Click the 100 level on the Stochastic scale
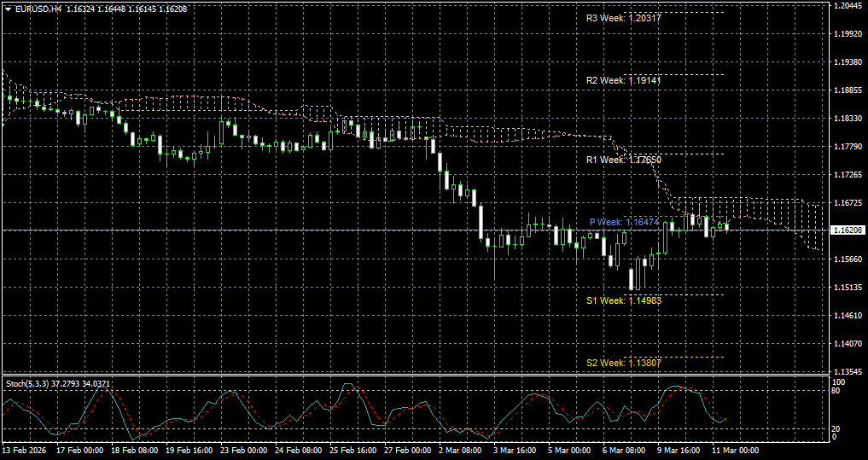This screenshot has height=460, width=868. (x=838, y=383)
